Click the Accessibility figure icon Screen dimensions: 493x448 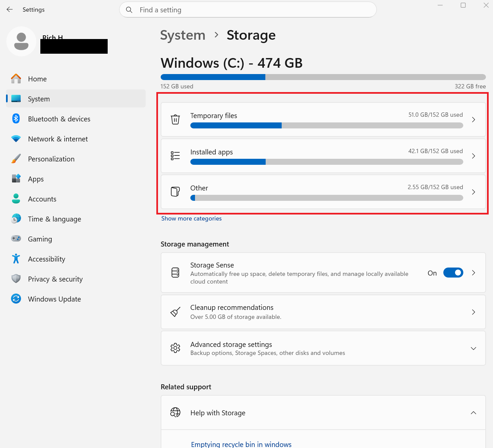[16, 259]
